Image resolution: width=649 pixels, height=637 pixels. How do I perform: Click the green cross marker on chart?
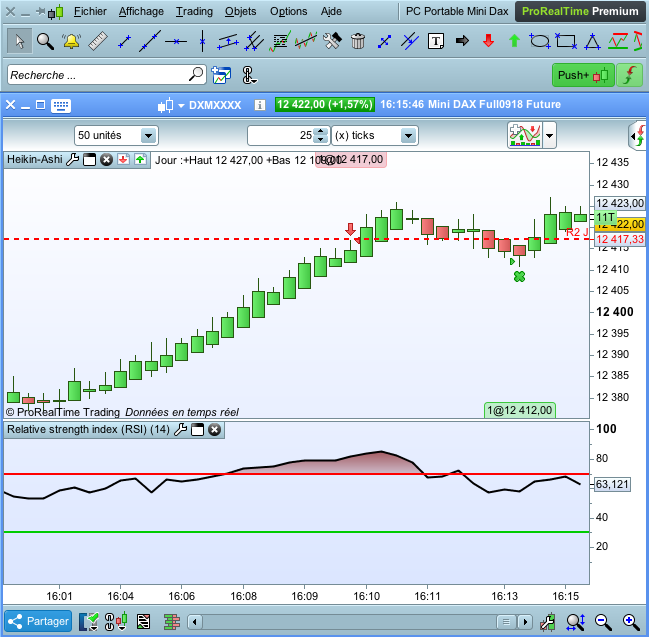pos(519,276)
